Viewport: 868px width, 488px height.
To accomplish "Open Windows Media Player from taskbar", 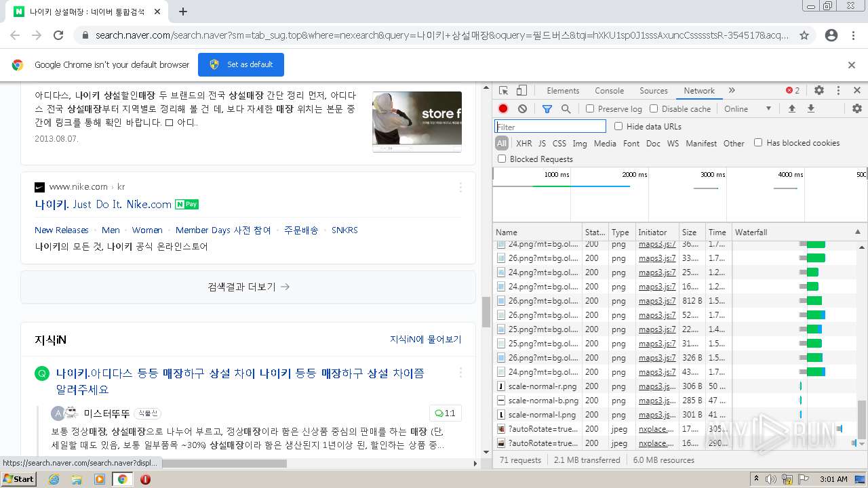I will point(100,479).
